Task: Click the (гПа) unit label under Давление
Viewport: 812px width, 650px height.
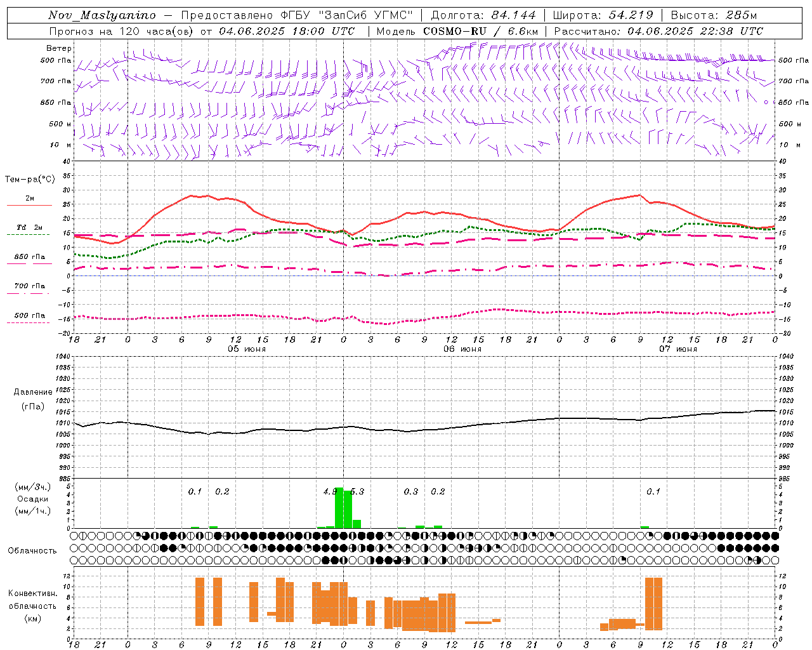Action: click(33, 407)
